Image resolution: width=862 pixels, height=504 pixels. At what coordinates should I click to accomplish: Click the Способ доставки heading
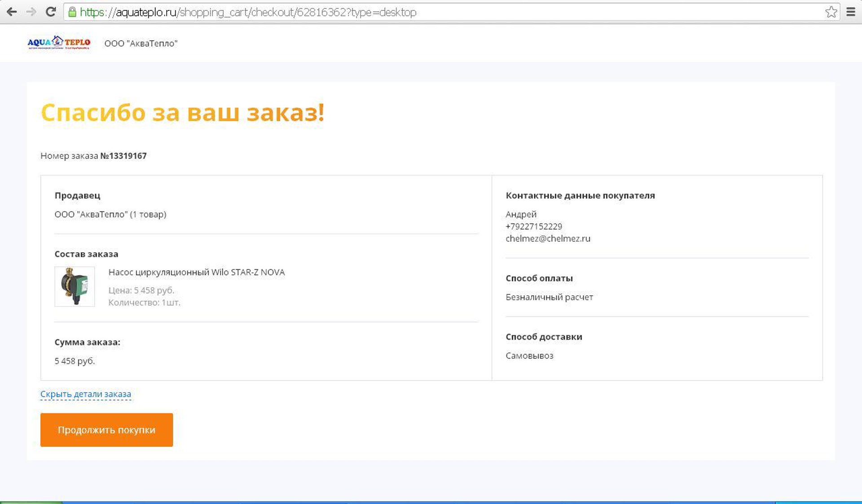click(x=544, y=337)
